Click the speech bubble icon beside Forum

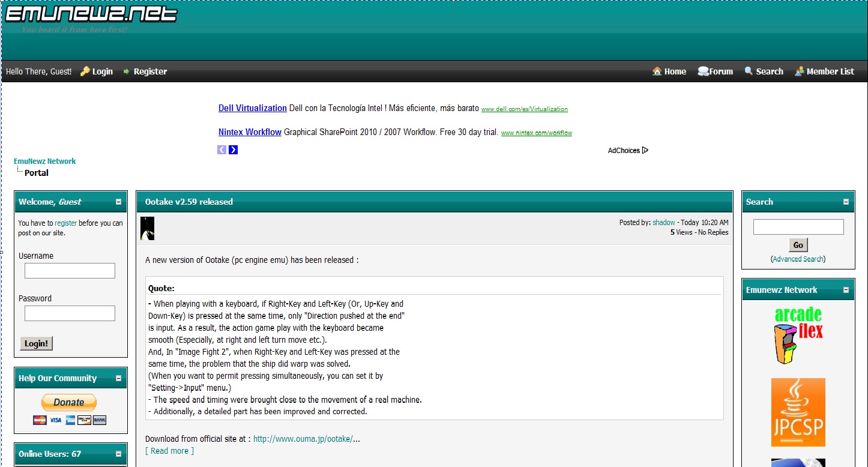pyautogui.click(x=703, y=71)
